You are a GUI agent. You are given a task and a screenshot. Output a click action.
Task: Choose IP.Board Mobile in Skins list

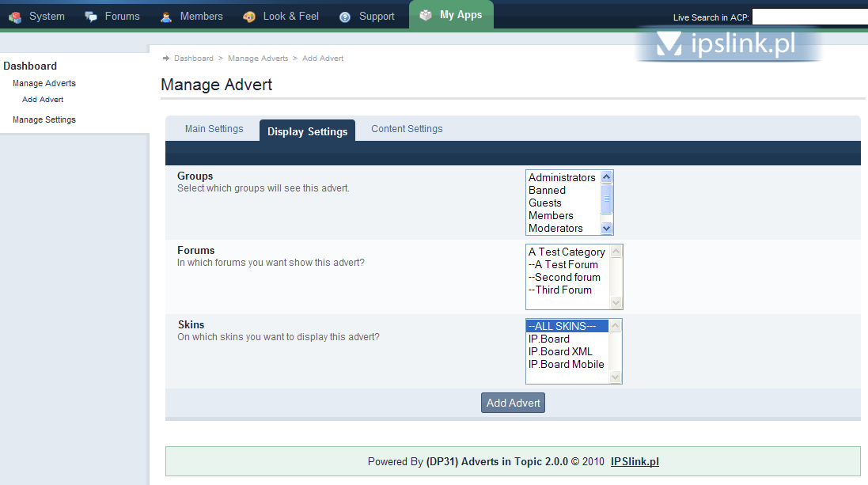pos(567,365)
